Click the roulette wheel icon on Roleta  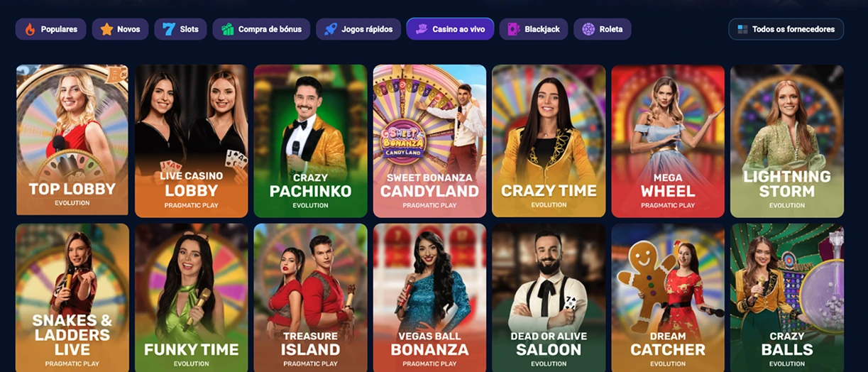(588, 29)
